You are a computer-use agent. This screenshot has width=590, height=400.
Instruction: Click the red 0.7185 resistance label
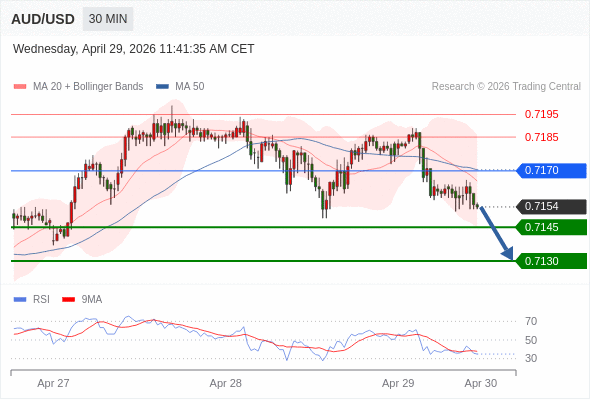click(541, 137)
